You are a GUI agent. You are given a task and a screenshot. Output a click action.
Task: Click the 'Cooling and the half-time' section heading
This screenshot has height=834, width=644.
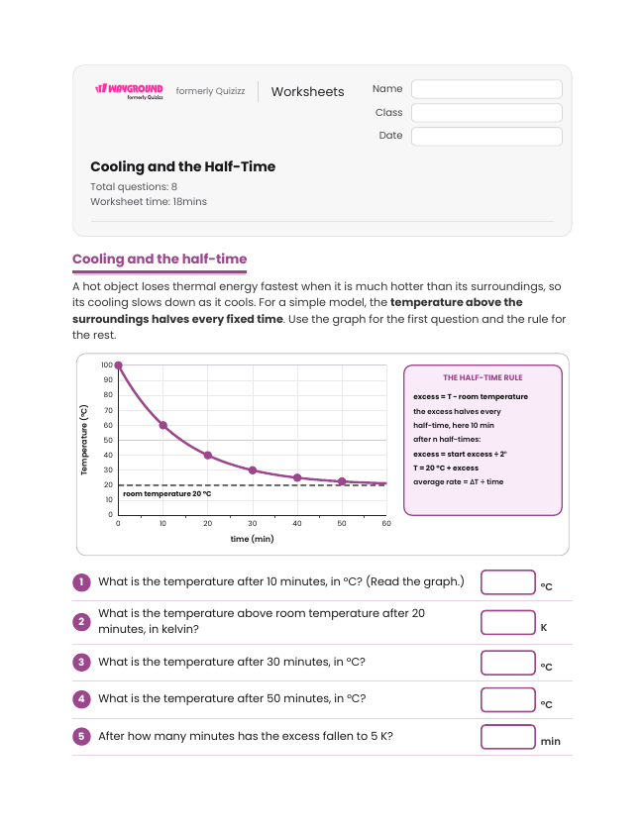(x=160, y=260)
